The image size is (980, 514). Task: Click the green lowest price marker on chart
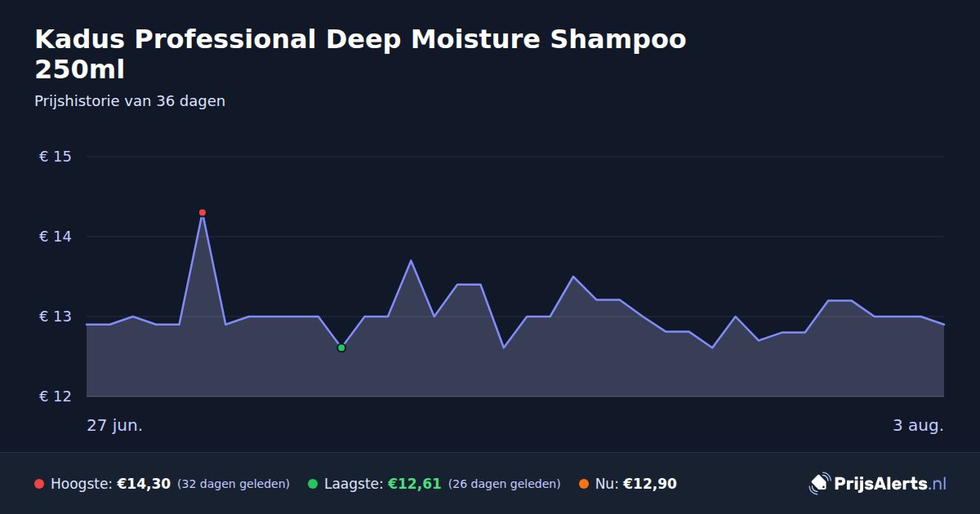pos(341,348)
